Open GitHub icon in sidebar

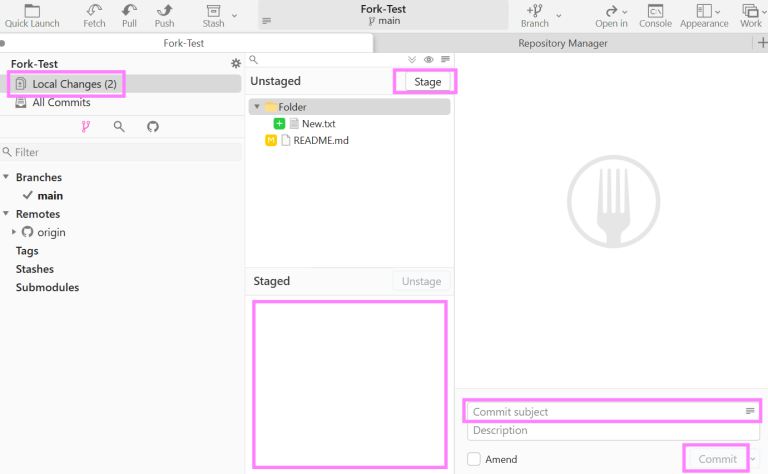[153, 127]
